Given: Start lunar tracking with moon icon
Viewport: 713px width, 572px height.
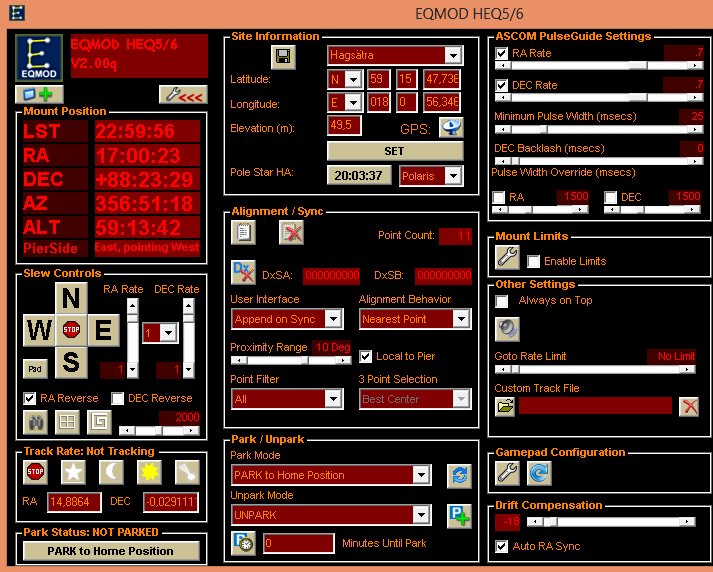Looking at the screenshot, I should (111, 472).
